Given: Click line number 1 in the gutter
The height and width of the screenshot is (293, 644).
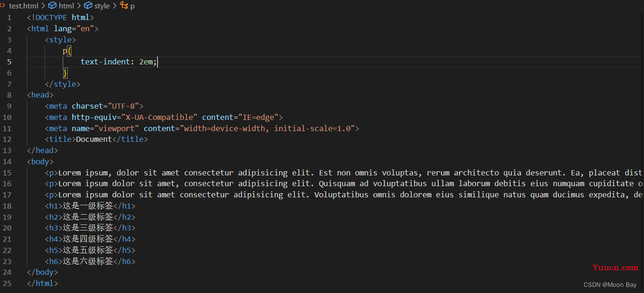Looking at the screenshot, I should (x=9, y=17).
